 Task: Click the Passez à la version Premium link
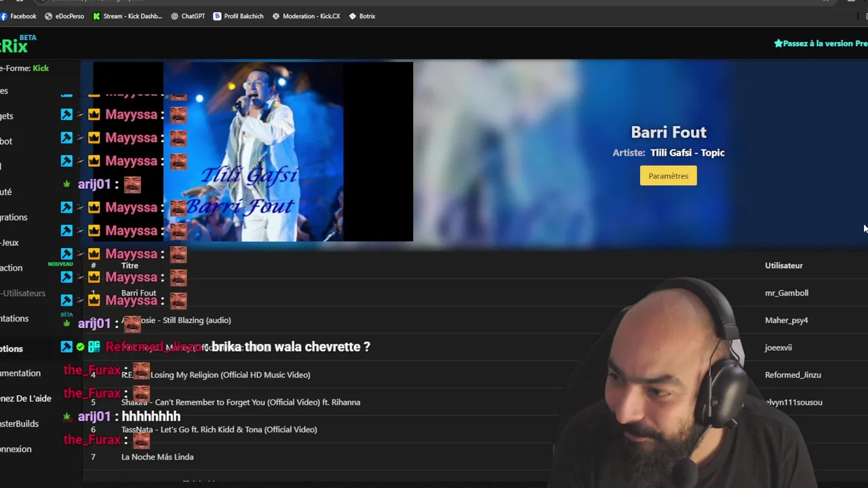pyautogui.click(x=821, y=43)
